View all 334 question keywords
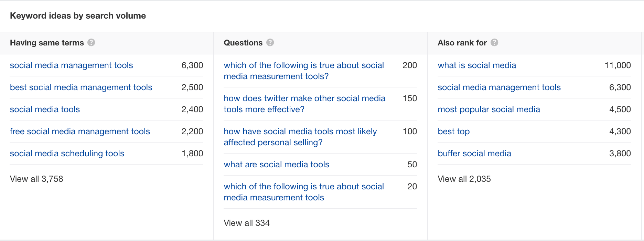This screenshot has width=644, height=241. [x=246, y=223]
